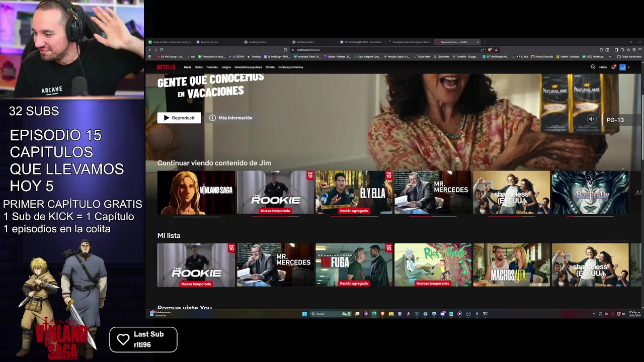Click the browser back arrow
Viewport: 644px width, 362px height.
point(149,50)
